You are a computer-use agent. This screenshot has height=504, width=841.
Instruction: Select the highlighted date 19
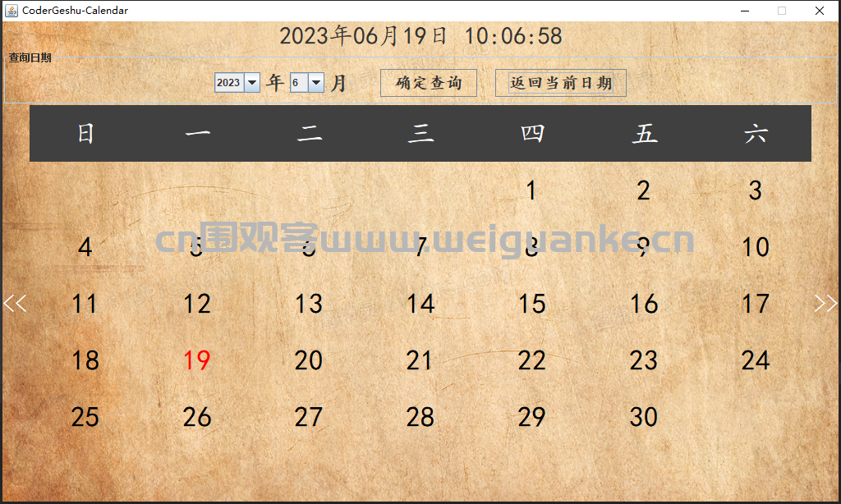[196, 360]
